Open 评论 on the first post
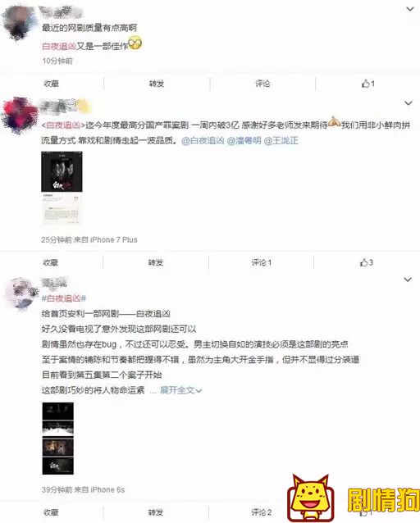The width and height of the screenshot is (420, 523). point(262,84)
